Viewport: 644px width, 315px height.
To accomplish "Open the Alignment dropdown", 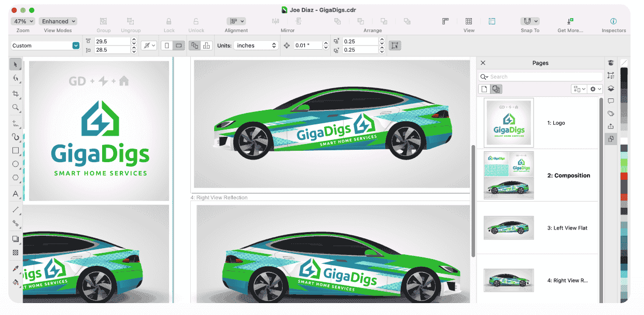I will click(236, 21).
